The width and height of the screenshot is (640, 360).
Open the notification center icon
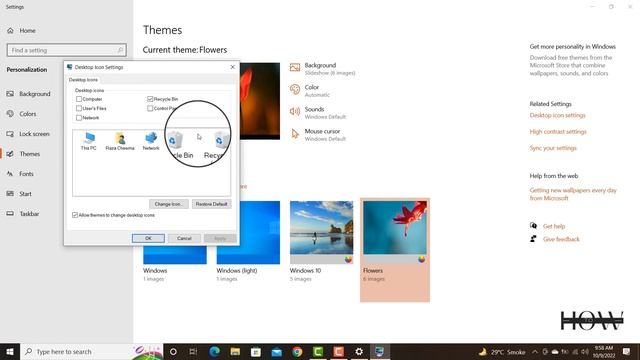(627, 351)
